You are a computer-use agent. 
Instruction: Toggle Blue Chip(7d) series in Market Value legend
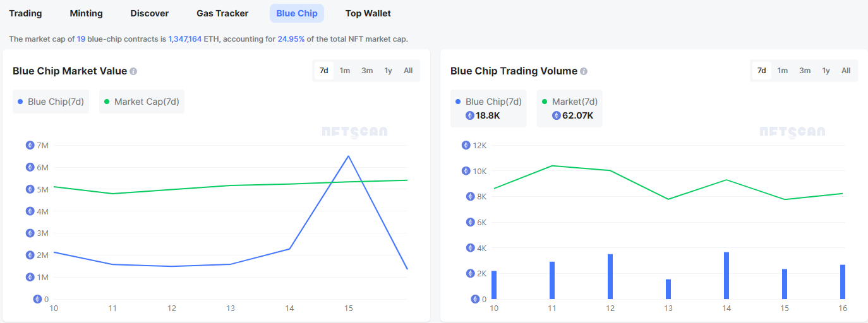click(x=51, y=102)
